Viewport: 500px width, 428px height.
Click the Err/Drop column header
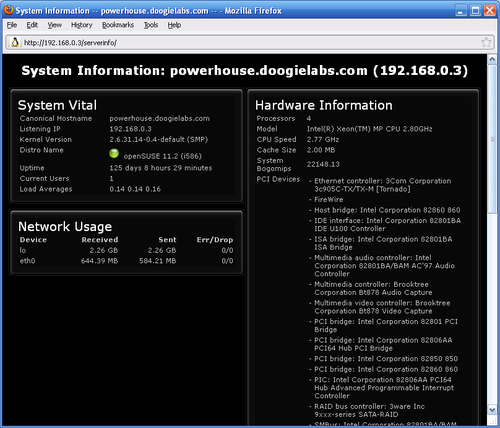pyautogui.click(x=215, y=240)
